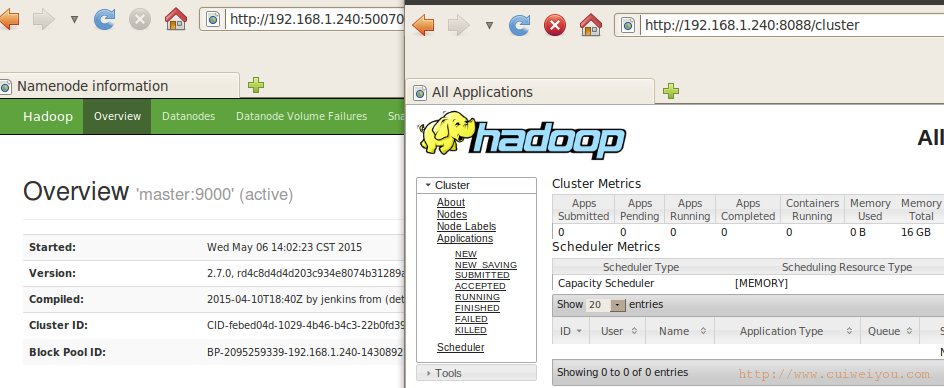Open the Node Labels link

click(x=467, y=227)
